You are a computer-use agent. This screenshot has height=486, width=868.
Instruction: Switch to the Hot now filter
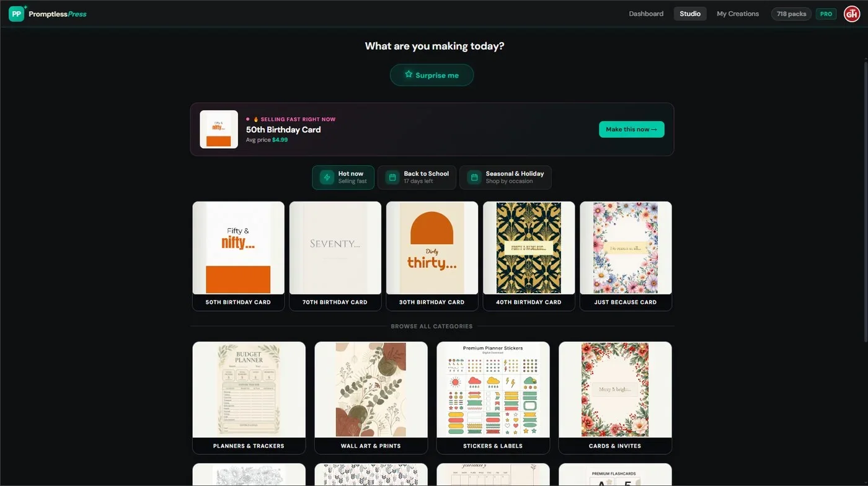click(x=343, y=177)
